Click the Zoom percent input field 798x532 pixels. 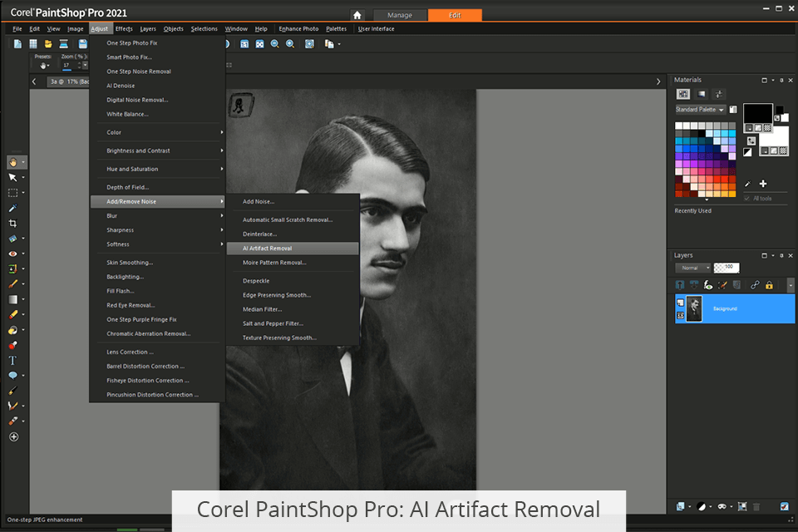coord(70,66)
